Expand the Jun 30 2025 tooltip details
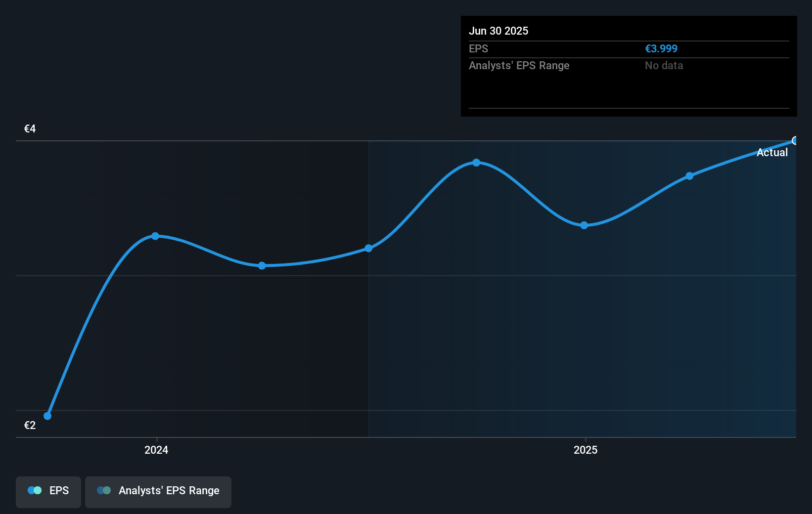 click(x=499, y=31)
